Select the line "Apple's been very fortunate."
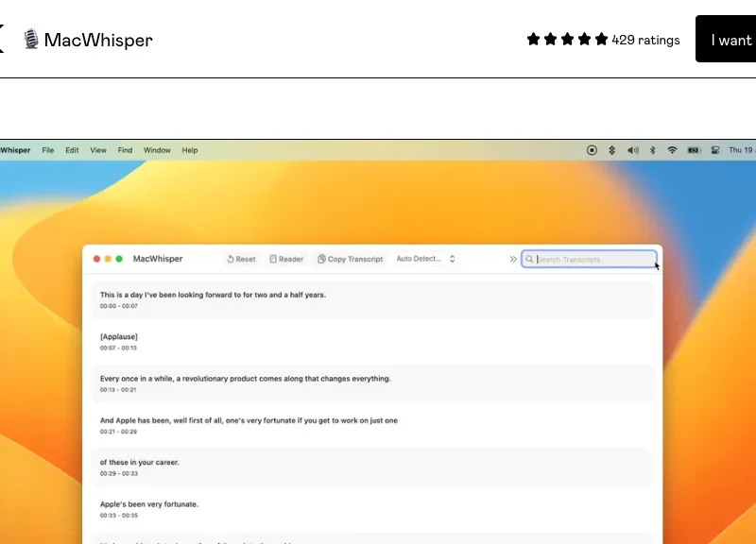The height and width of the screenshot is (544, 756). click(x=149, y=504)
